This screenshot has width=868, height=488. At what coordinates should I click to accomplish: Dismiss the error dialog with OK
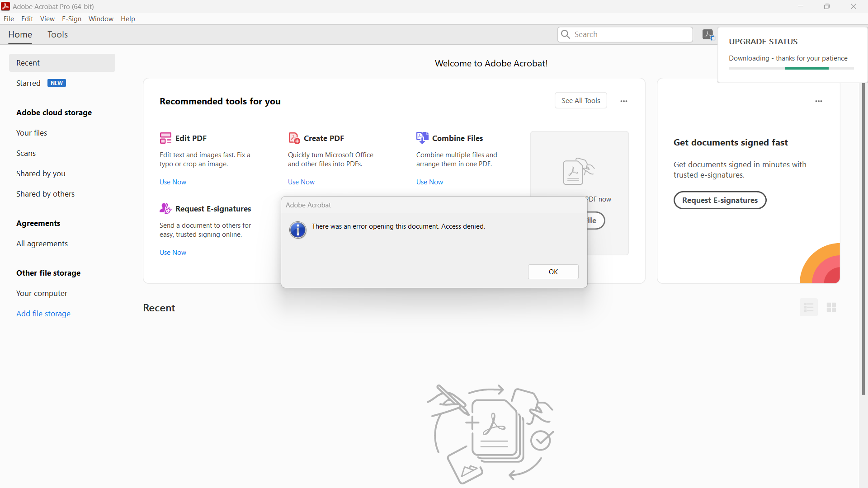pos(553,272)
